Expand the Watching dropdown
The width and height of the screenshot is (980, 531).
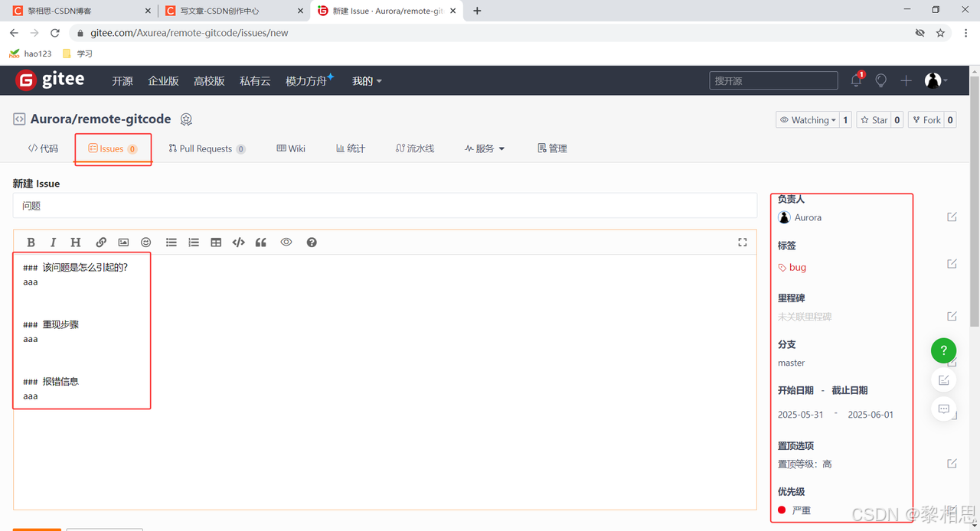point(808,120)
